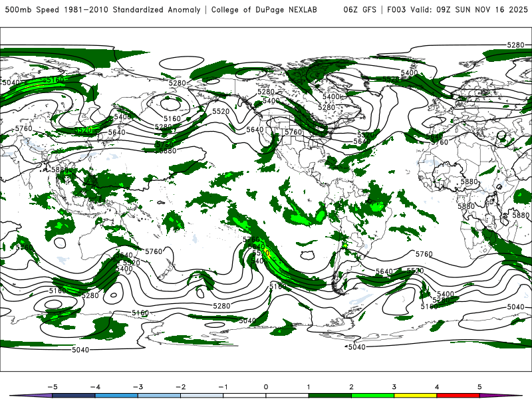The width and height of the screenshot is (532, 399).
Task: Click the blue -4 to -3 colorbar segment
Action: point(116,396)
